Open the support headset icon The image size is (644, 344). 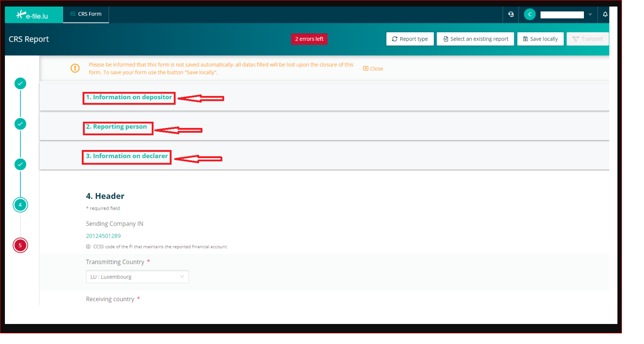pos(511,14)
